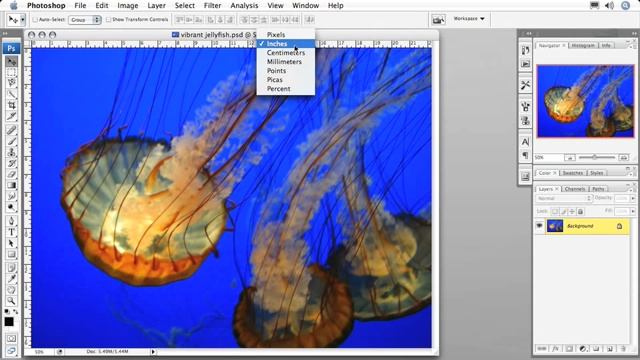
Task: Toggle Lock position button
Action: [x=572, y=211]
